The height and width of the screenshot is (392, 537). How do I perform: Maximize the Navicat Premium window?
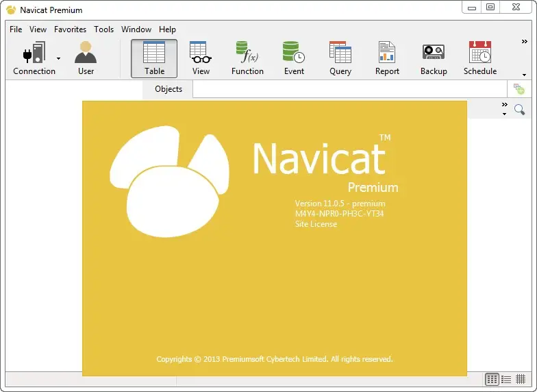pyautogui.click(x=490, y=7)
